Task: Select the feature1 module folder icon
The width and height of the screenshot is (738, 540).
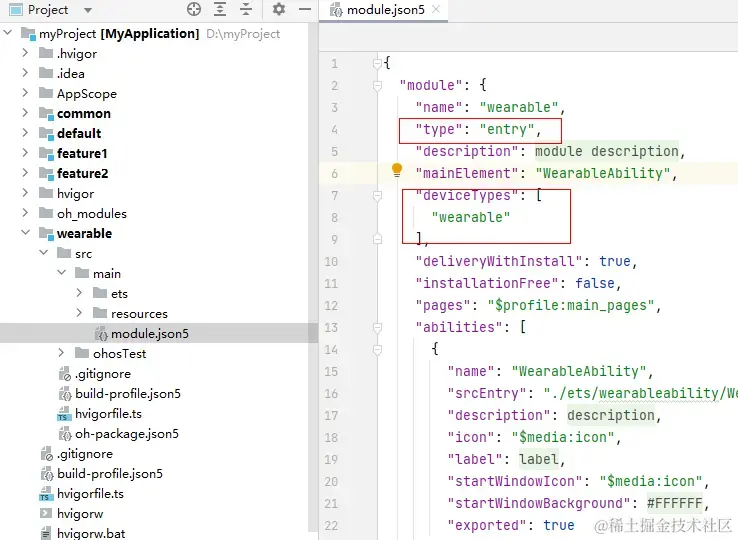Action: point(46,153)
